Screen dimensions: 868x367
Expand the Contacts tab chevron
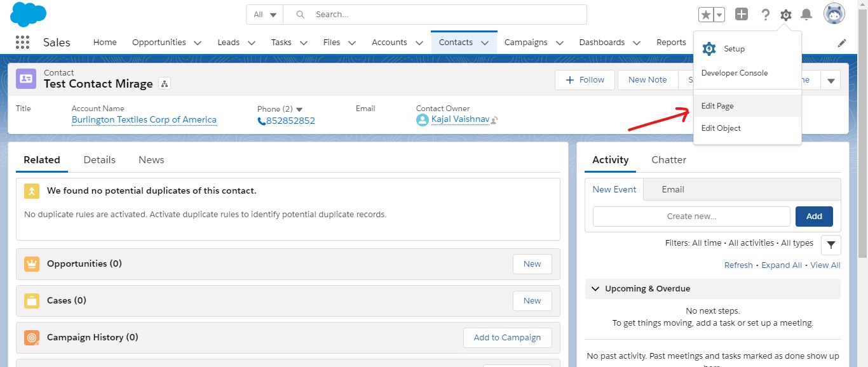[x=485, y=43]
